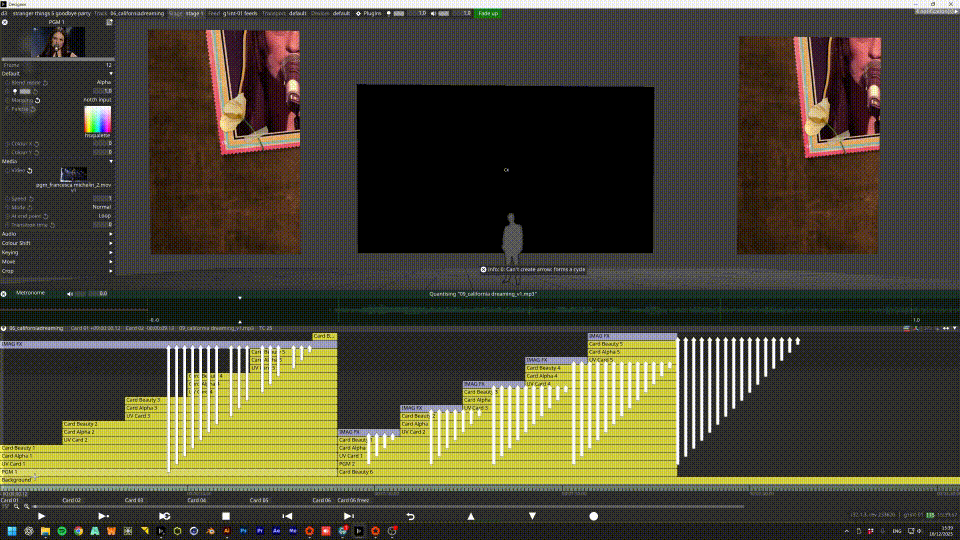Click the Card 06 freez section marker

tap(353, 500)
